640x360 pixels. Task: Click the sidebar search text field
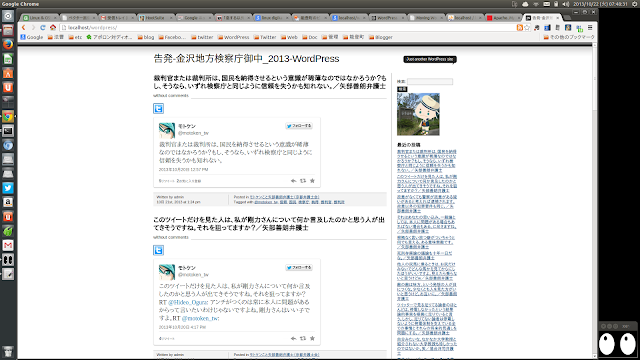pos(430,82)
